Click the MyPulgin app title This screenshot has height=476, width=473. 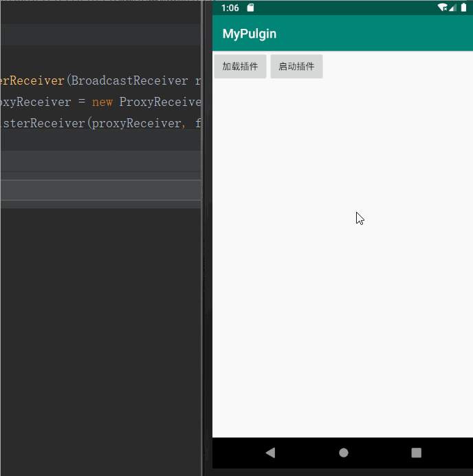pyautogui.click(x=250, y=34)
